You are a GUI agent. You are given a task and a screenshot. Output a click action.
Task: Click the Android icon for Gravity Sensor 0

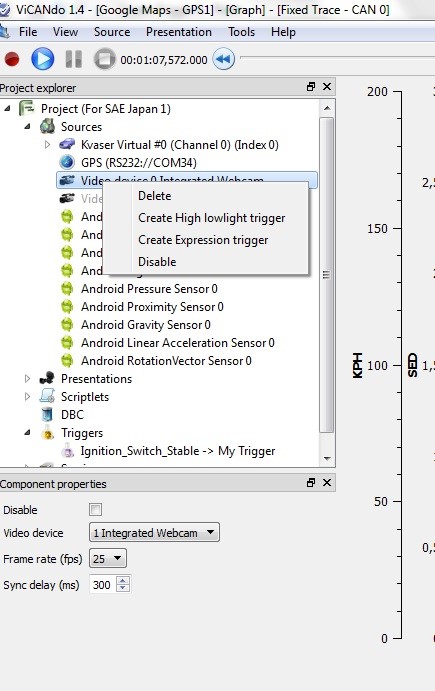(67, 325)
